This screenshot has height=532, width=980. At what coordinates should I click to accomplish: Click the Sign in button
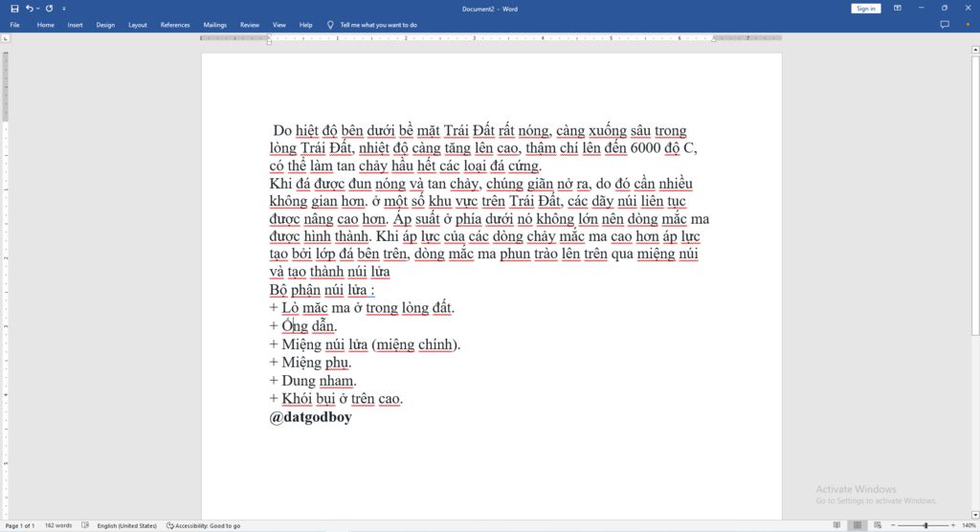coord(865,9)
